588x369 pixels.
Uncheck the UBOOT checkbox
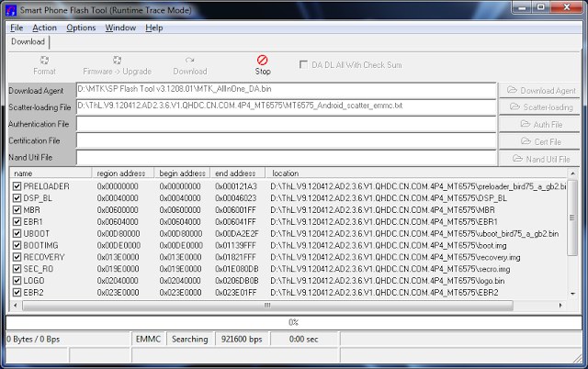(17, 233)
